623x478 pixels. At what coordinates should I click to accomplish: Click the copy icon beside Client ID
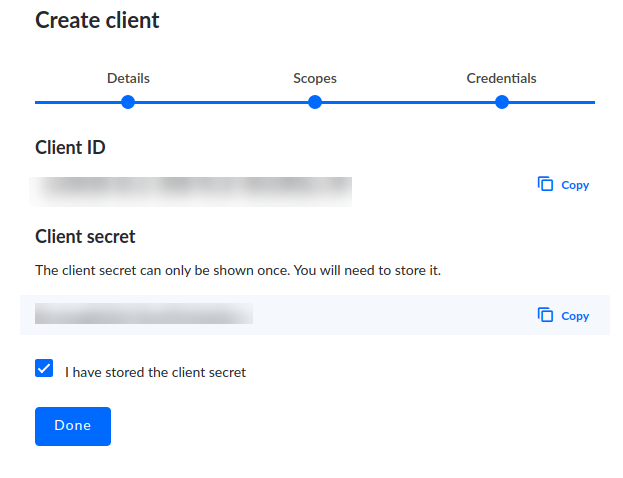(x=545, y=184)
